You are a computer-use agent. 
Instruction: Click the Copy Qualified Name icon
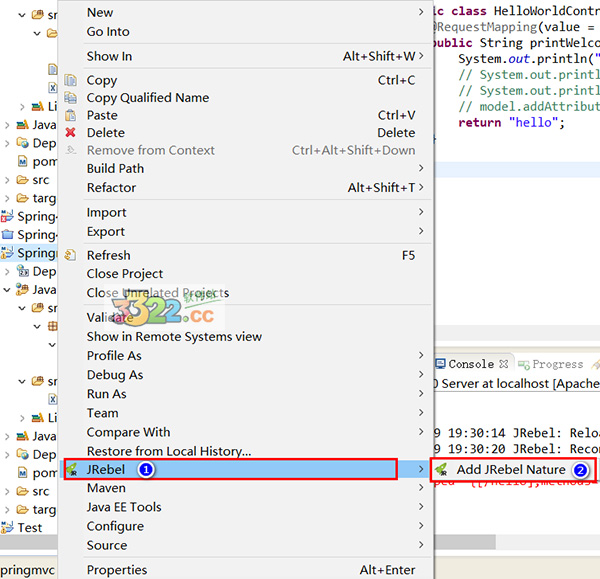tap(70, 98)
